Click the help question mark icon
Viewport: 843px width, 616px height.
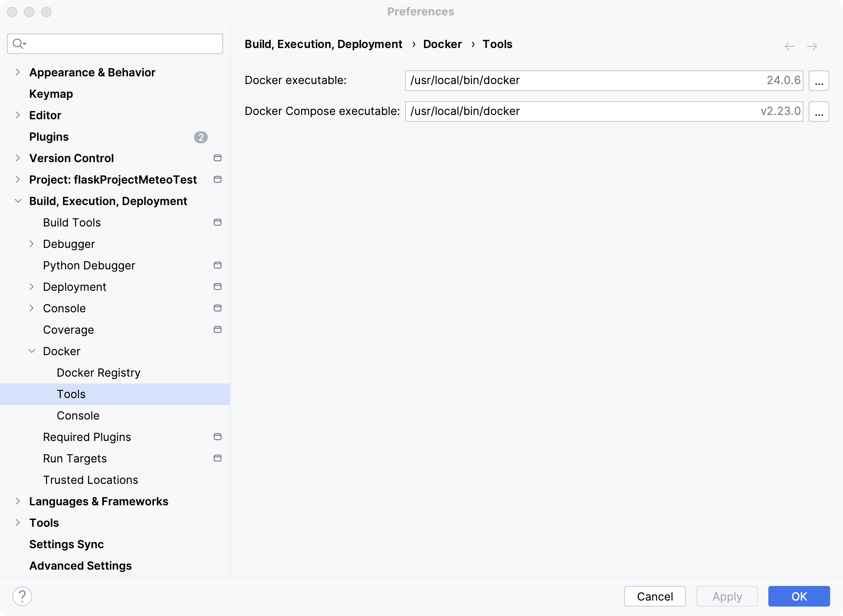point(22,596)
